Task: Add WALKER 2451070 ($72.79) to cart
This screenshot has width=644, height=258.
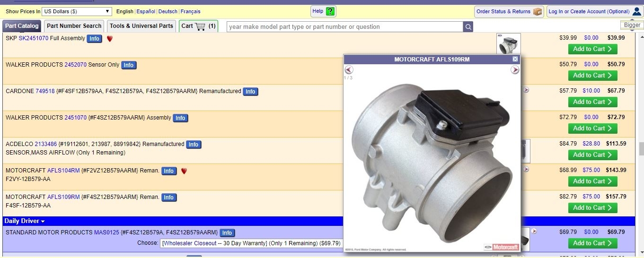Action: coord(592,129)
